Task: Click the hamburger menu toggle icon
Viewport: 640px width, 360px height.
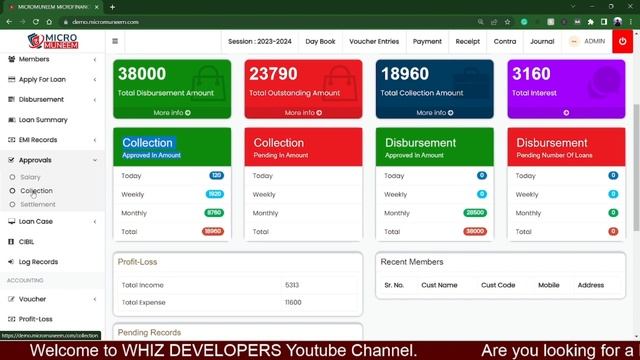Action: [115, 41]
